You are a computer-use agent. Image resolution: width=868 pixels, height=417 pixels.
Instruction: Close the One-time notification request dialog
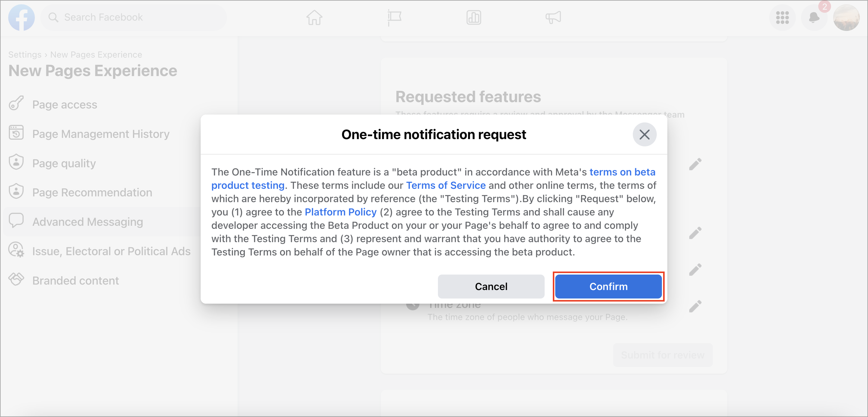pos(644,135)
